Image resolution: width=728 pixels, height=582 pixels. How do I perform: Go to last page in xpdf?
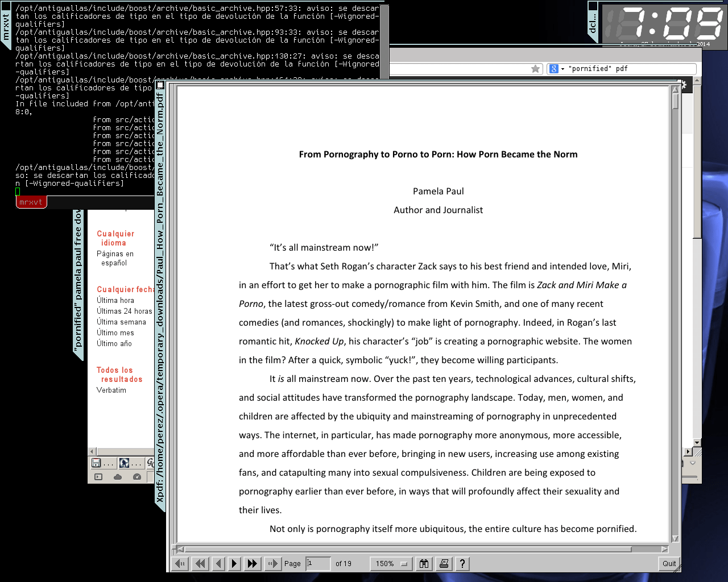pyautogui.click(x=272, y=564)
